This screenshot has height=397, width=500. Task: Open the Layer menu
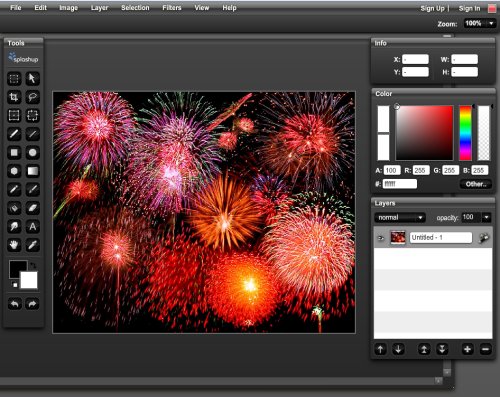[x=99, y=8]
